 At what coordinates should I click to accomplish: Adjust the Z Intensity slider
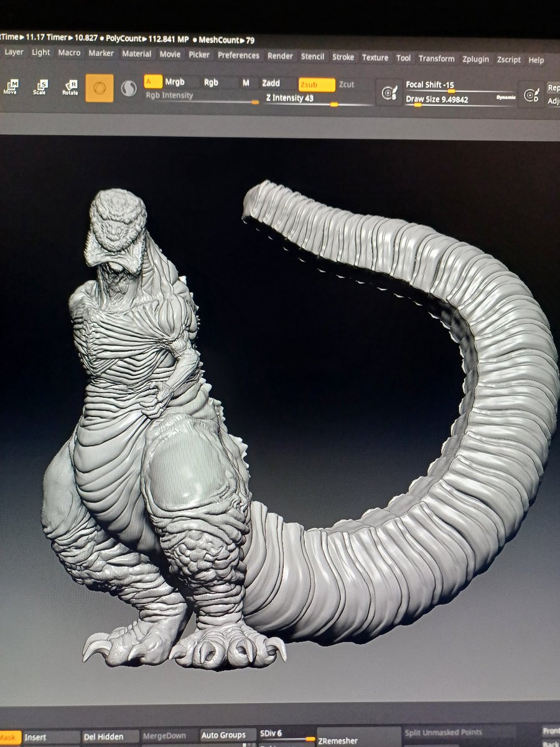[318, 100]
